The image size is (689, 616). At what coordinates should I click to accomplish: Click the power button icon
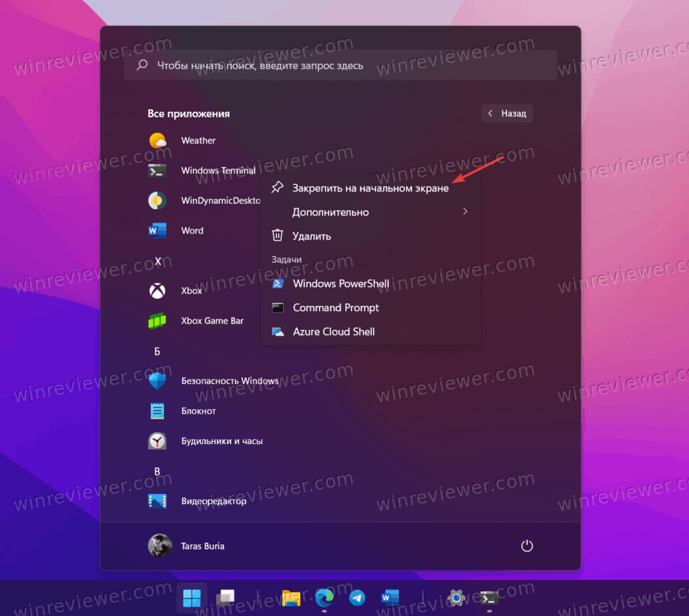pos(527,546)
